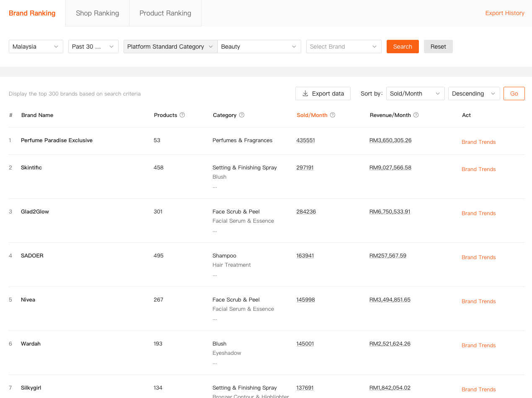Click the Products column help icon
The height and width of the screenshot is (398, 532).
pos(182,115)
